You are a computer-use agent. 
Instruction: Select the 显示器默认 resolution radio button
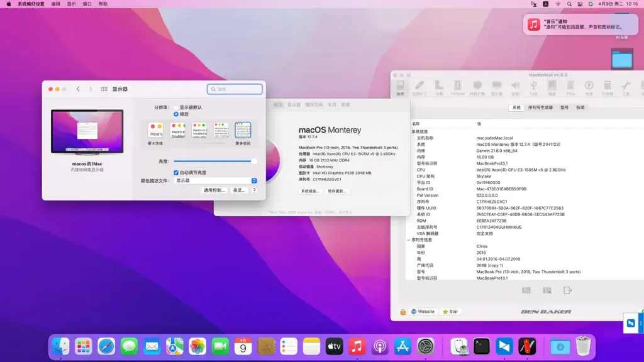pyautogui.click(x=176, y=107)
